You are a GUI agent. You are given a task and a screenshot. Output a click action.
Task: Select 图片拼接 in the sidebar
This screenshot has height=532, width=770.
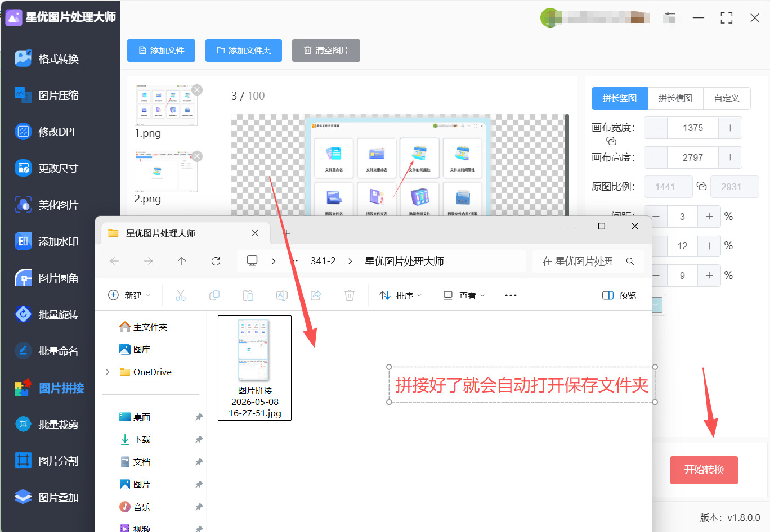(50, 388)
